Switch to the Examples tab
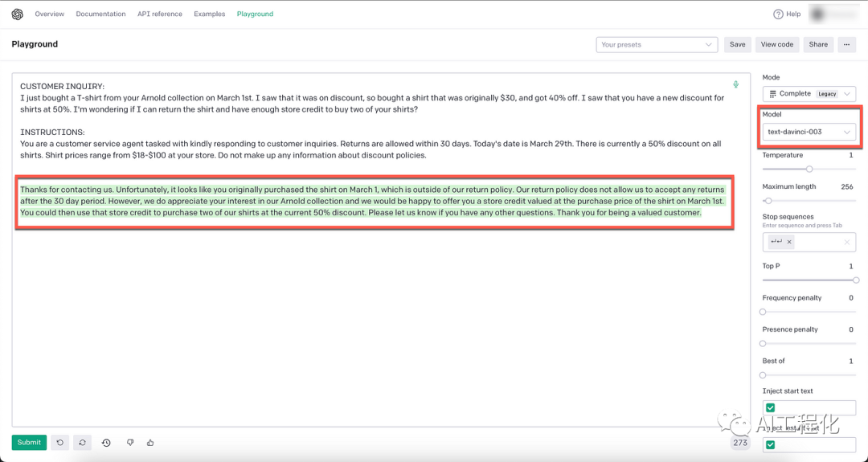 point(209,14)
